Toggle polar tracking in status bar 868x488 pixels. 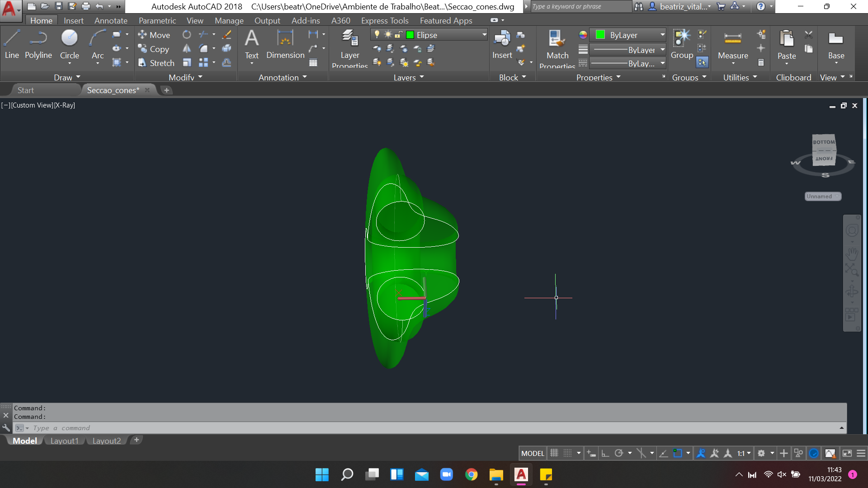(619, 453)
